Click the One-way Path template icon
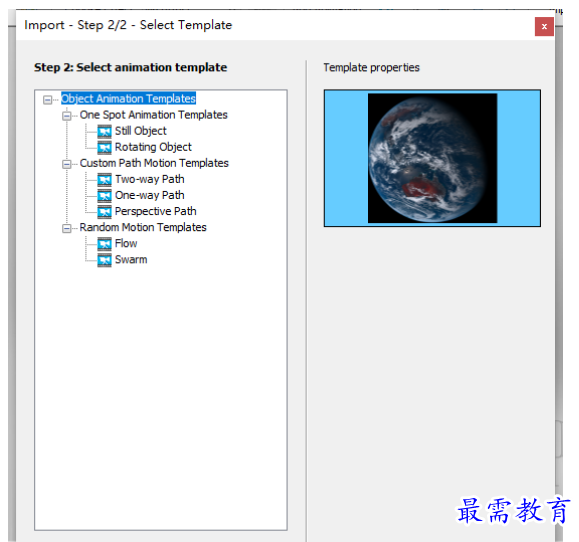579x542 pixels. click(104, 195)
